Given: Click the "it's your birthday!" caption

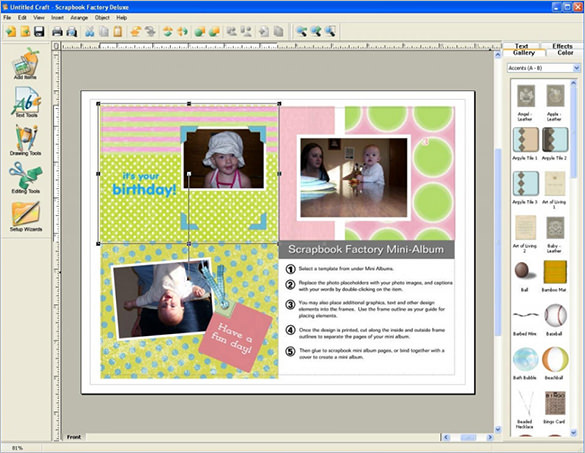Looking at the screenshot, I should tap(144, 184).
